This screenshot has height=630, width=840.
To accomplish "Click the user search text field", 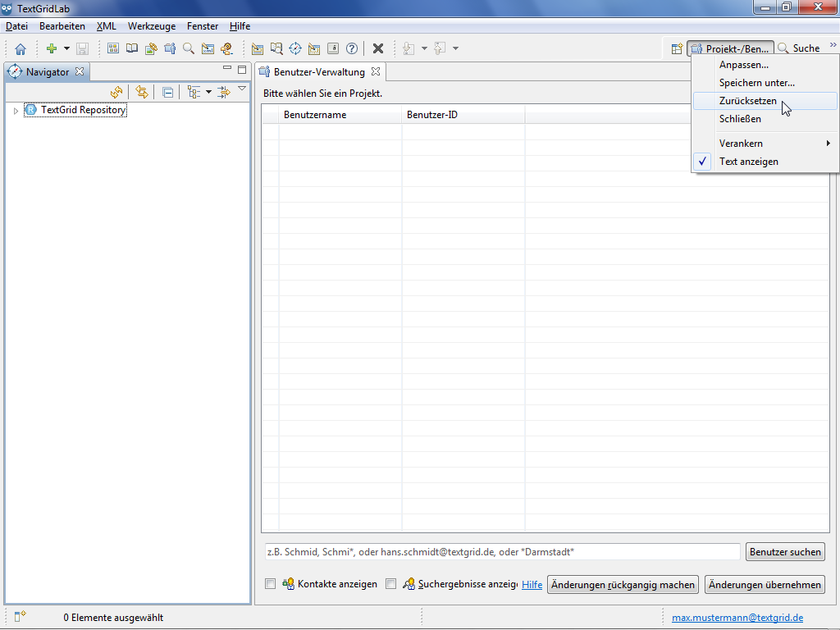I will (501, 552).
